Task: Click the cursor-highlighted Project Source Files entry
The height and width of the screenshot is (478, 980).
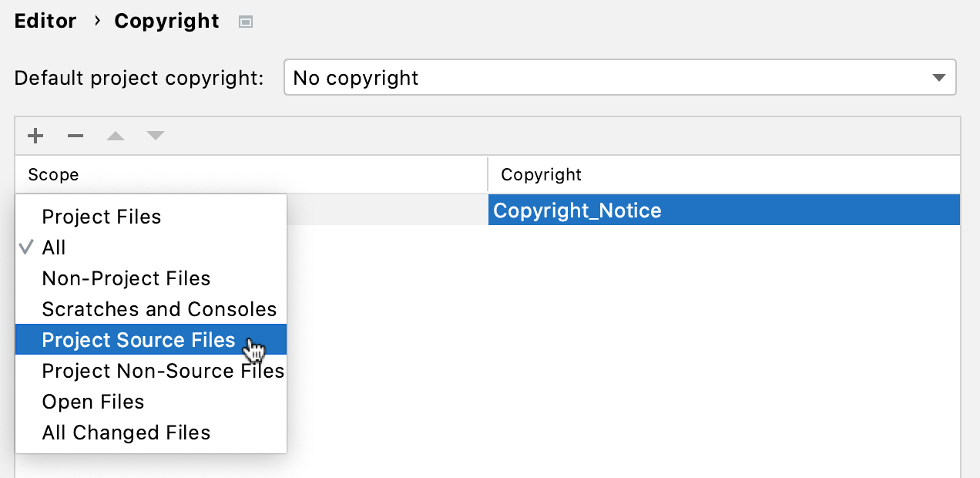Action: pyautogui.click(x=139, y=339)
